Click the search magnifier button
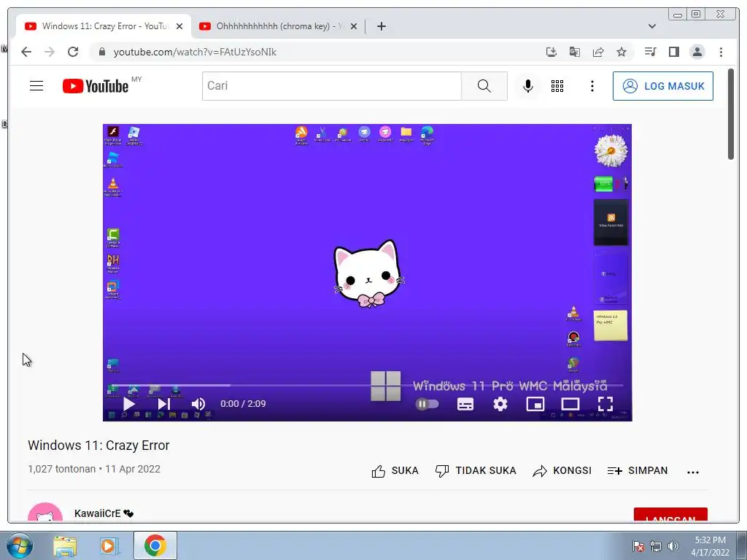 click(484, 86)
